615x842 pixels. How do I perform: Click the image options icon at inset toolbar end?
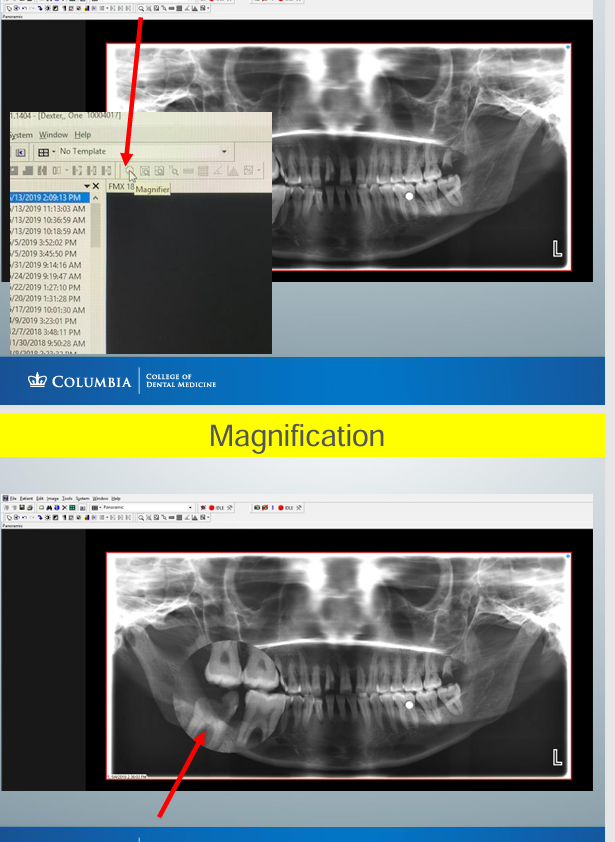tap(248, 171)
